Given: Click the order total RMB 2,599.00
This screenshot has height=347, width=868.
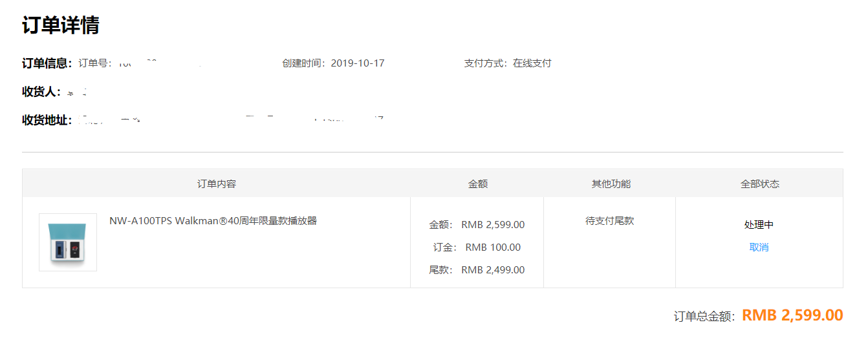Looking at the screenshot, I should (792, 315).
